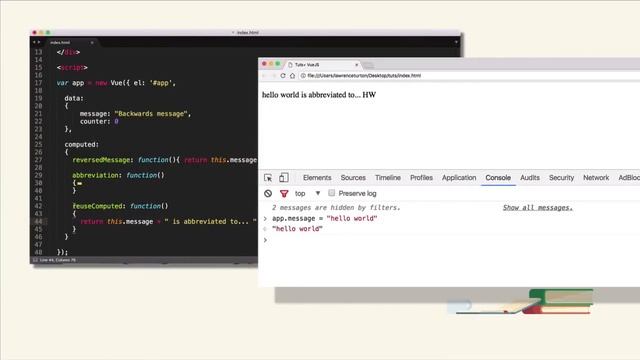Click the return this.message line in editor
640x360 pixels.
point(168,221)
